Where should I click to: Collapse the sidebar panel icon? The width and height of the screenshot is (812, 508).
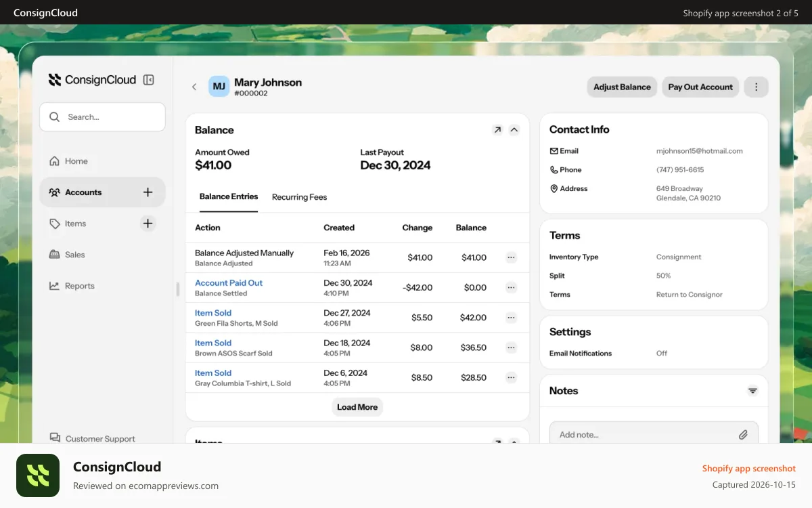click(x=149, y=80)
